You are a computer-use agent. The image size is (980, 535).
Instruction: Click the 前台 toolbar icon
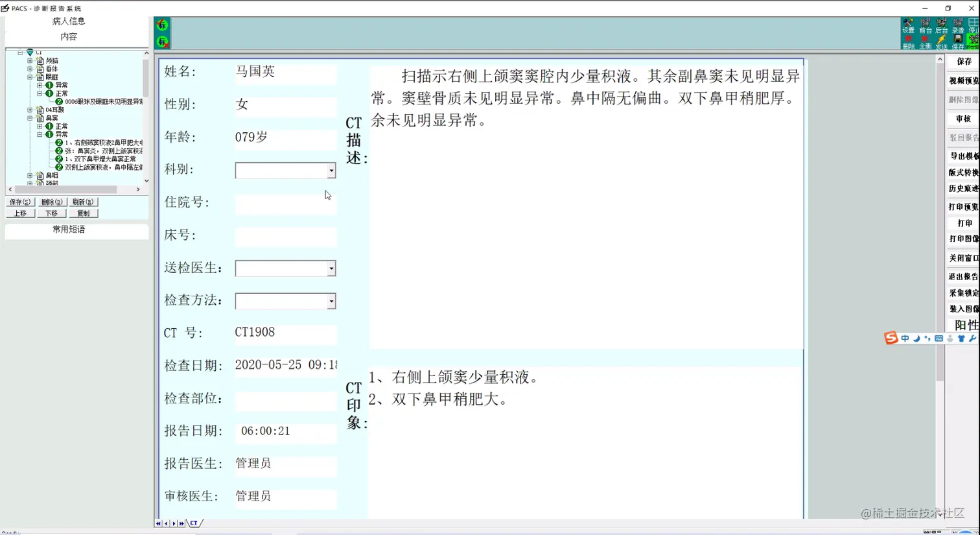click(925, 26)
